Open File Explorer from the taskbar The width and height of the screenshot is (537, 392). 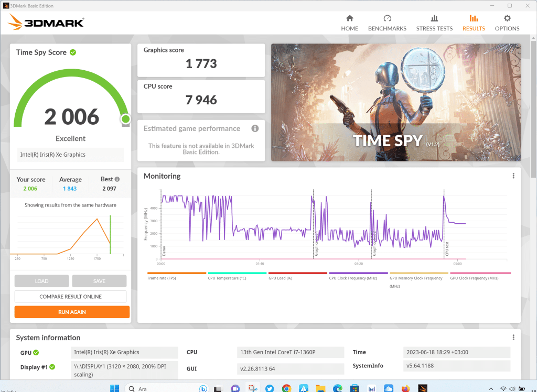(320, 388)
